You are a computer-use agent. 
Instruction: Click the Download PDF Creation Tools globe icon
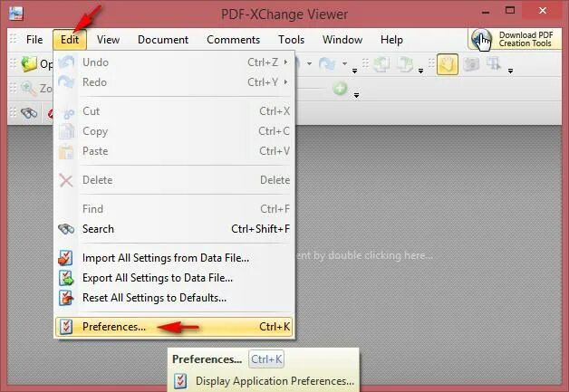481,39
